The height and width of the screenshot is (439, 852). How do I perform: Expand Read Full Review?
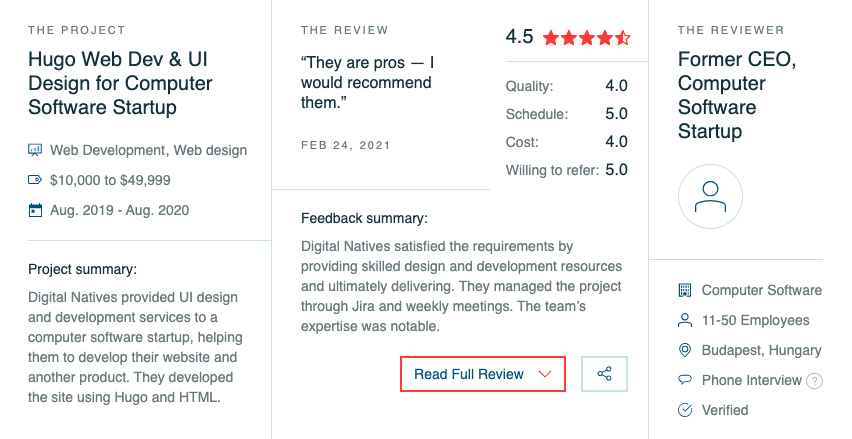(483, 374)
